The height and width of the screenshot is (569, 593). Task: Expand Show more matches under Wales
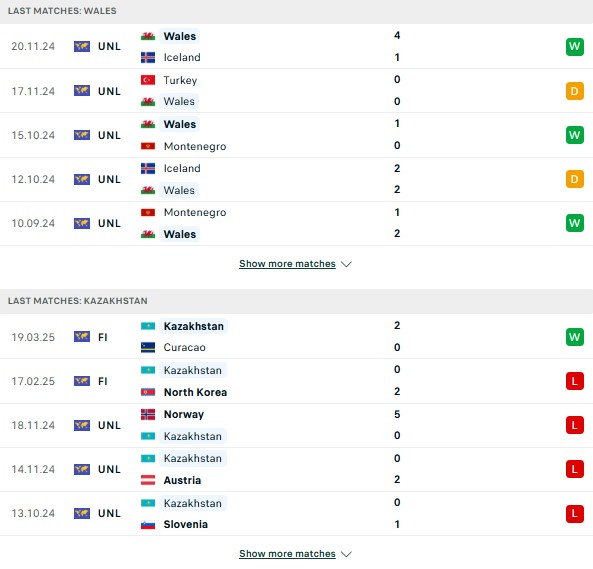point(287,264)
